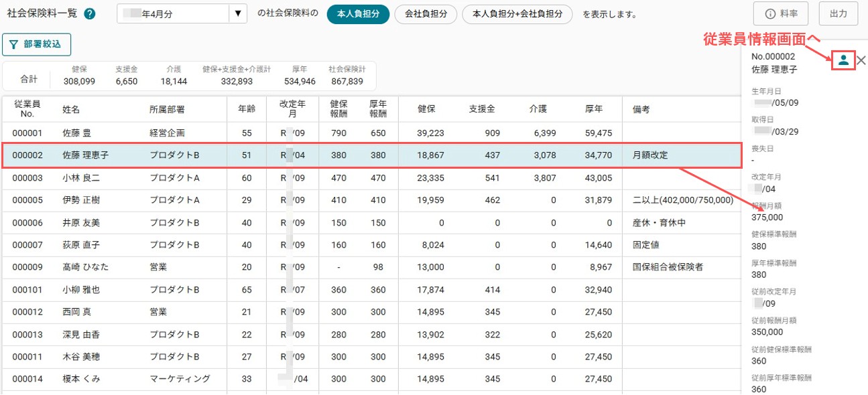Select employee row 小林 良二

tap(371, 178)
